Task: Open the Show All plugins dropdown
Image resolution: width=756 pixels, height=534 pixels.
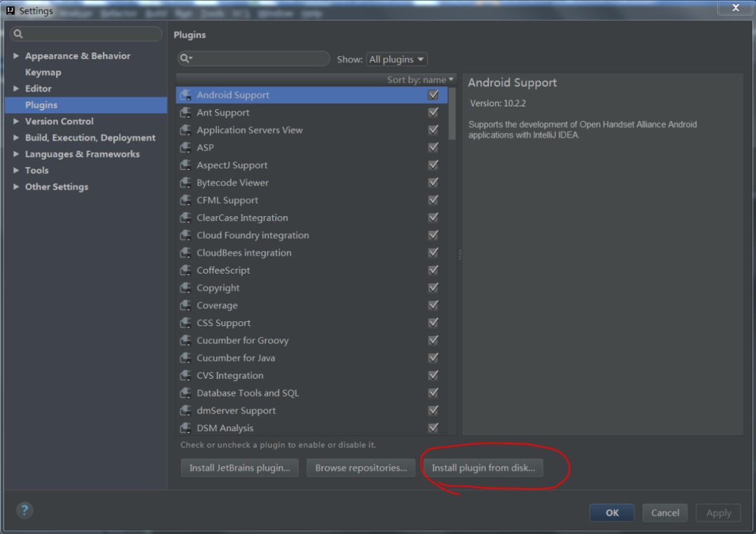Action: [x=397, y=59]
